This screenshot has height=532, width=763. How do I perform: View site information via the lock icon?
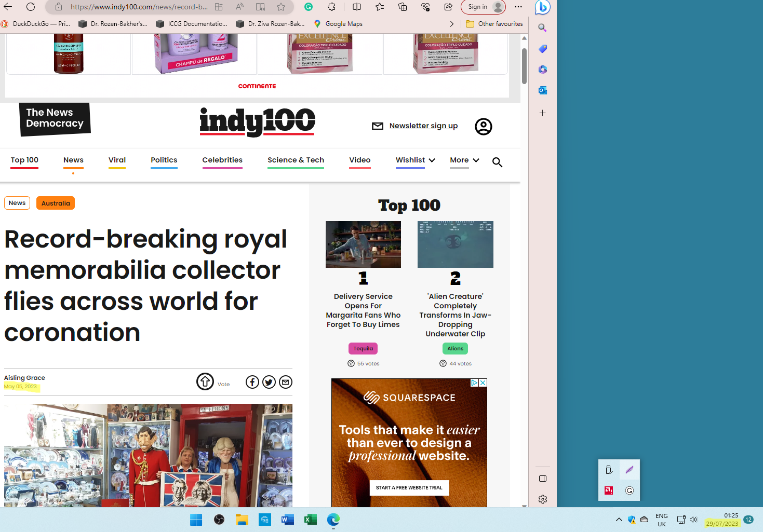59,7
